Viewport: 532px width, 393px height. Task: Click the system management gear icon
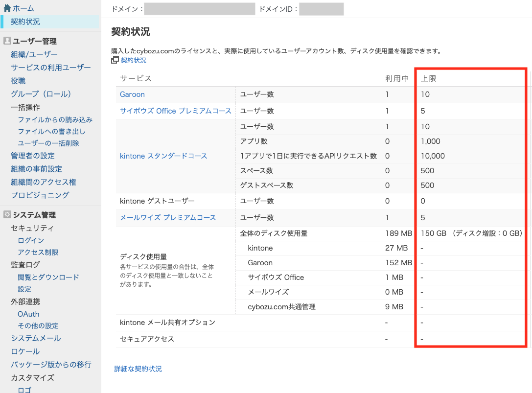pyautogui.click(x=7, y=215)
